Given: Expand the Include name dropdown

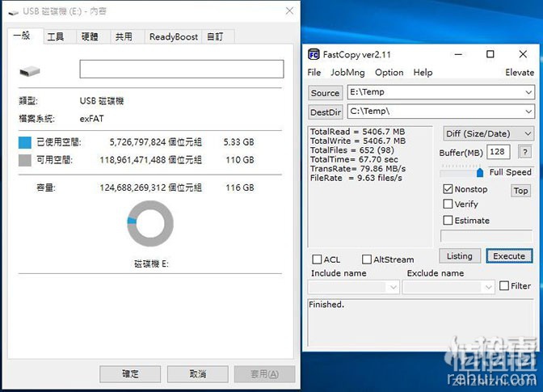Looking at the screenshot, I should [x=393, y=287].
